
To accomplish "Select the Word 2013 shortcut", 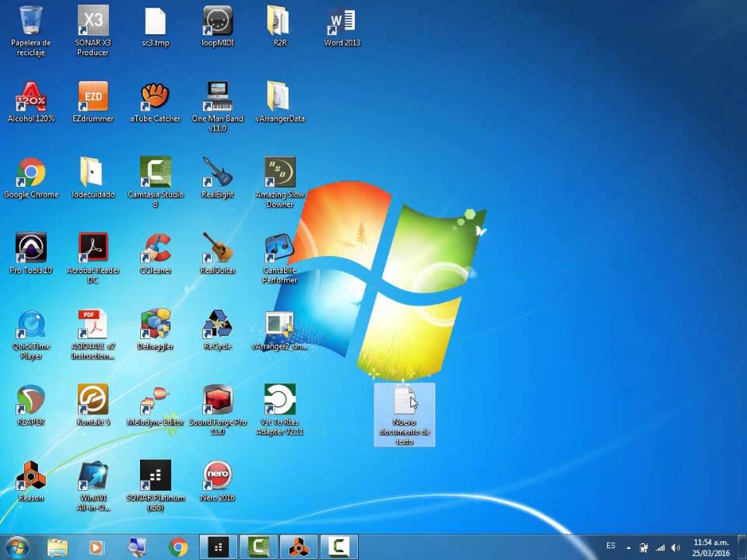I will point(342,26).
